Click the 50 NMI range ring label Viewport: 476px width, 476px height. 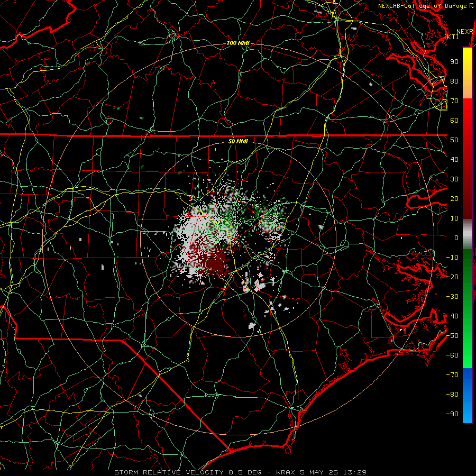pyautogui.click(x=238, y=141)
